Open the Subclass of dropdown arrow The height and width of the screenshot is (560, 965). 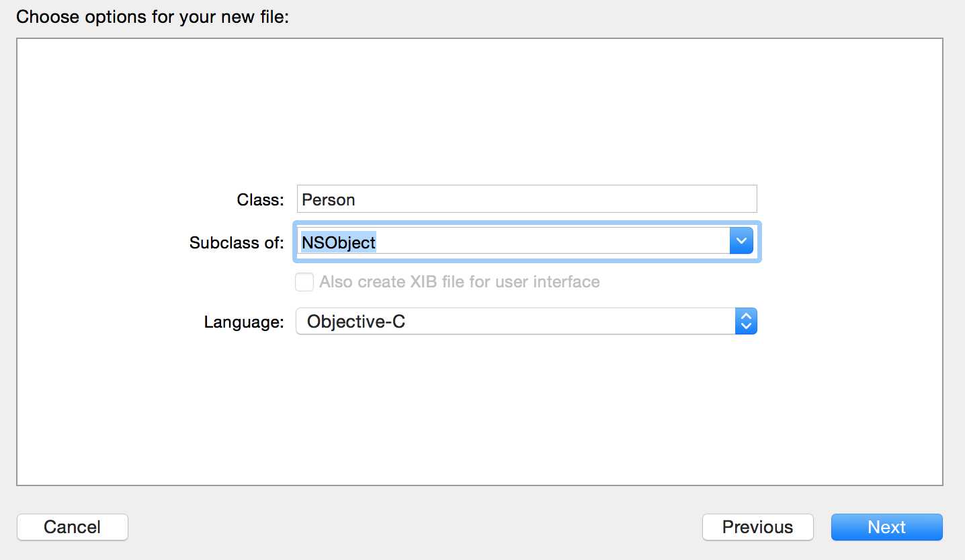(x=741, y=241)
